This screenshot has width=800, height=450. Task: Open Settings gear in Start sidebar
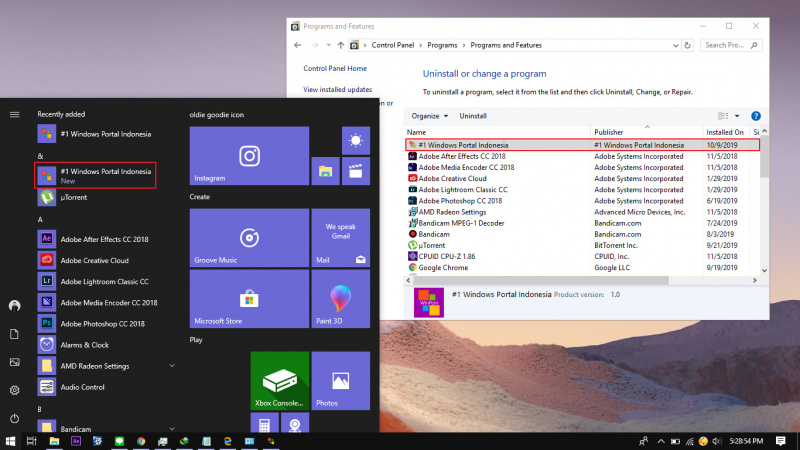click(14, 390)
